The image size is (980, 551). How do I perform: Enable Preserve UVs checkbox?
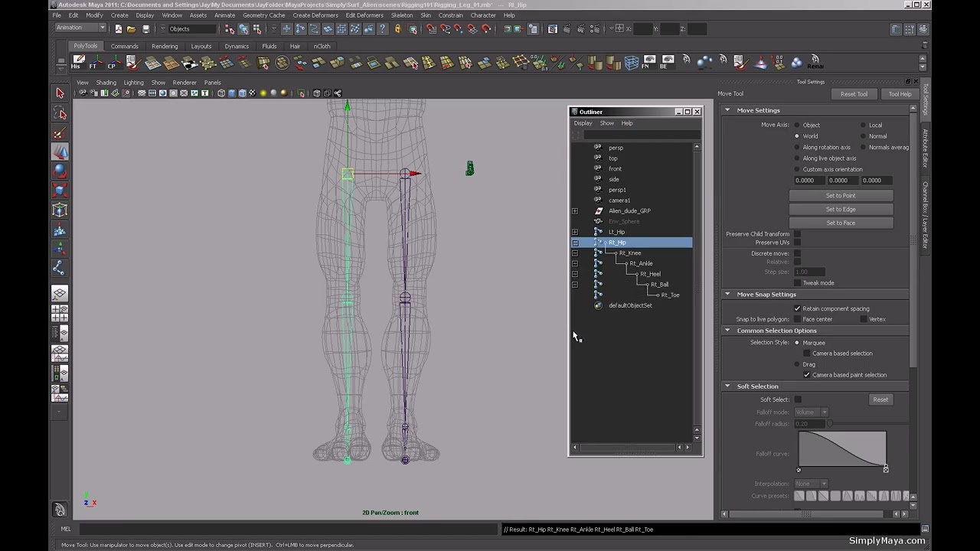797,243
